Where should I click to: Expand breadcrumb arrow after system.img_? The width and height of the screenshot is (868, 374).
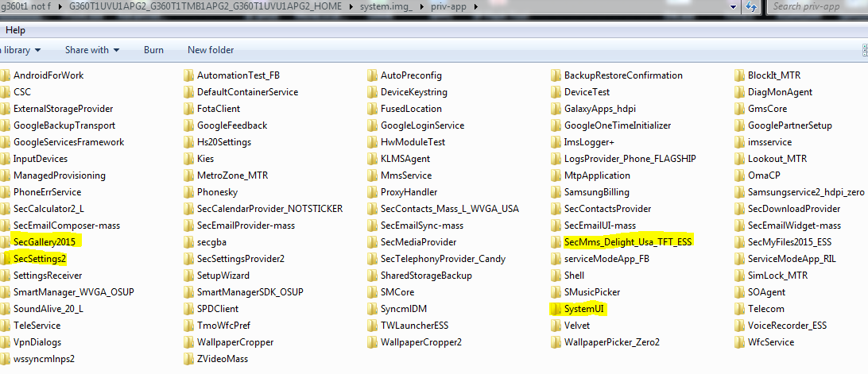pyautogui.click(x=420, y=6)
